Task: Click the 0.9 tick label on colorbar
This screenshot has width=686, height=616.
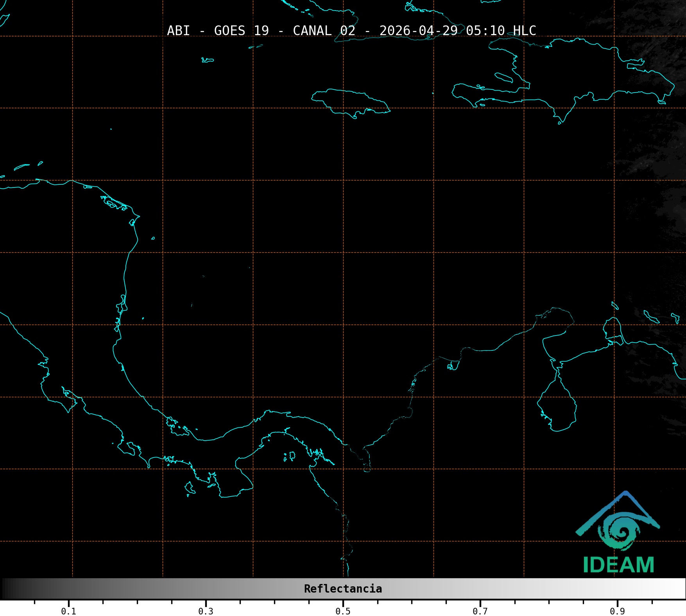Action: pyautogui.click(x=617, y=611)
